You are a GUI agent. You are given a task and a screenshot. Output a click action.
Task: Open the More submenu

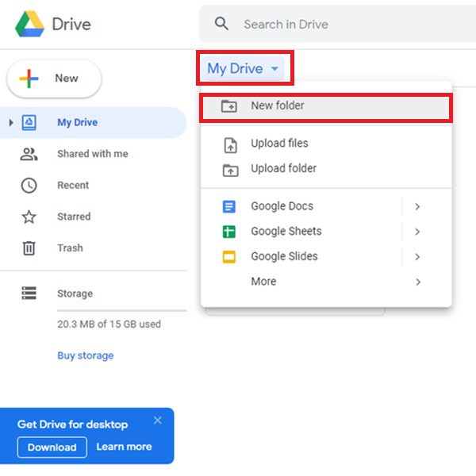point(326,282)
